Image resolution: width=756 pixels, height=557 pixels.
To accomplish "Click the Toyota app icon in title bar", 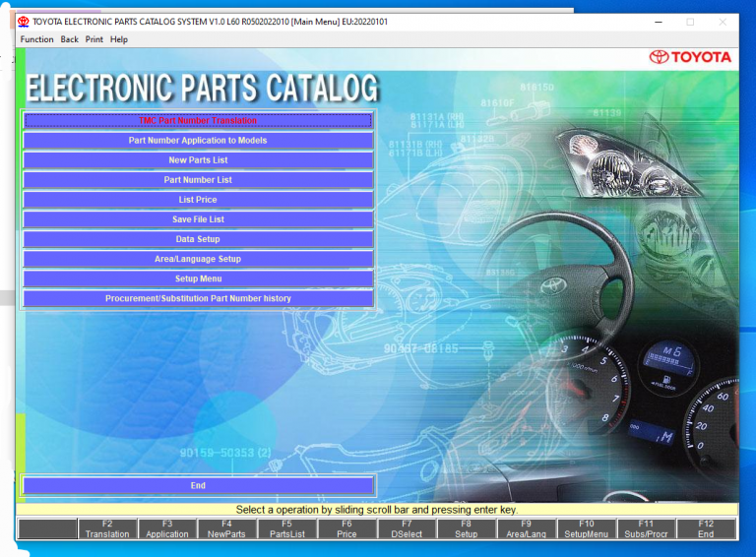I will 24,22.
